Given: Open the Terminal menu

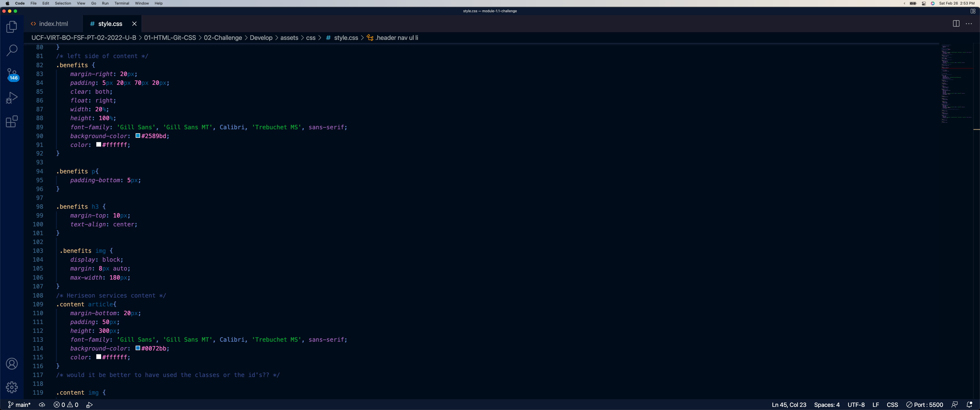Looking at the screenshot, I should click(122, 3).
